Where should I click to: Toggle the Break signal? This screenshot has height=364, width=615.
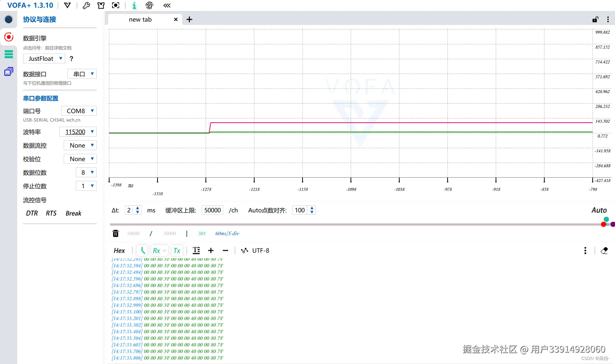74,213
